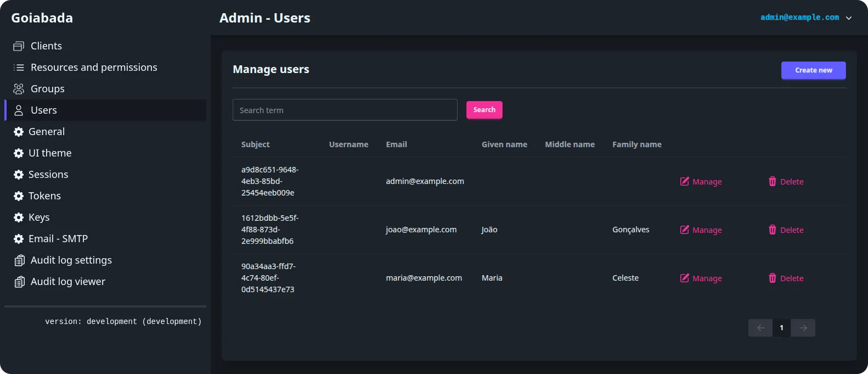Click the Audit log settings clipboard icon

20,260
